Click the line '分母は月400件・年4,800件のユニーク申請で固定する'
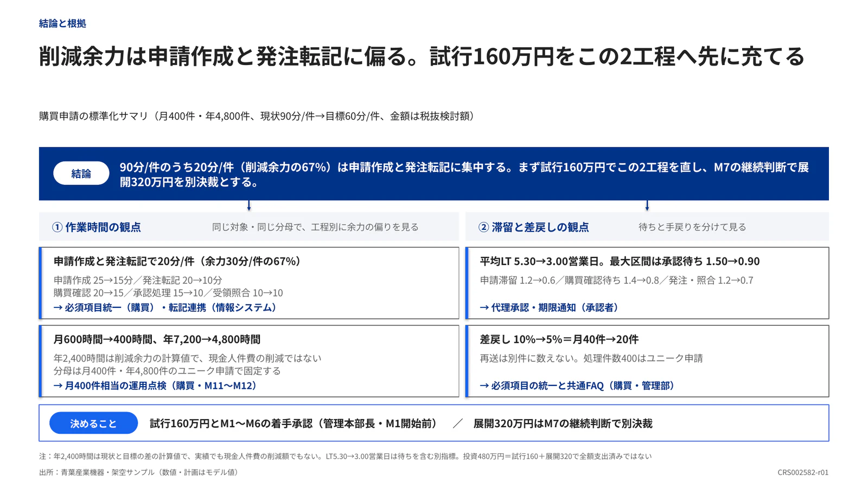The image size is (868, 488). pos(167,371)
